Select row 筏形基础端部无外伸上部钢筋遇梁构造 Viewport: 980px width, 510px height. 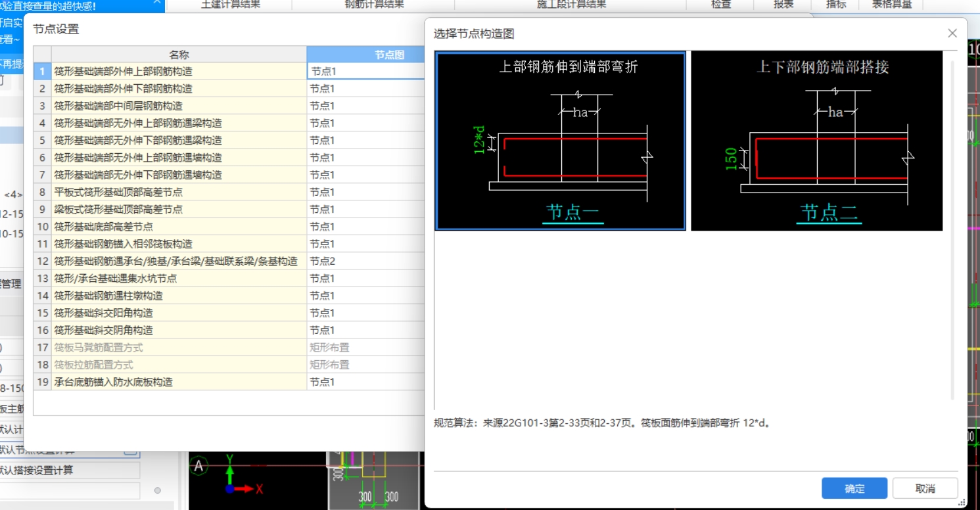coord(179,123)
